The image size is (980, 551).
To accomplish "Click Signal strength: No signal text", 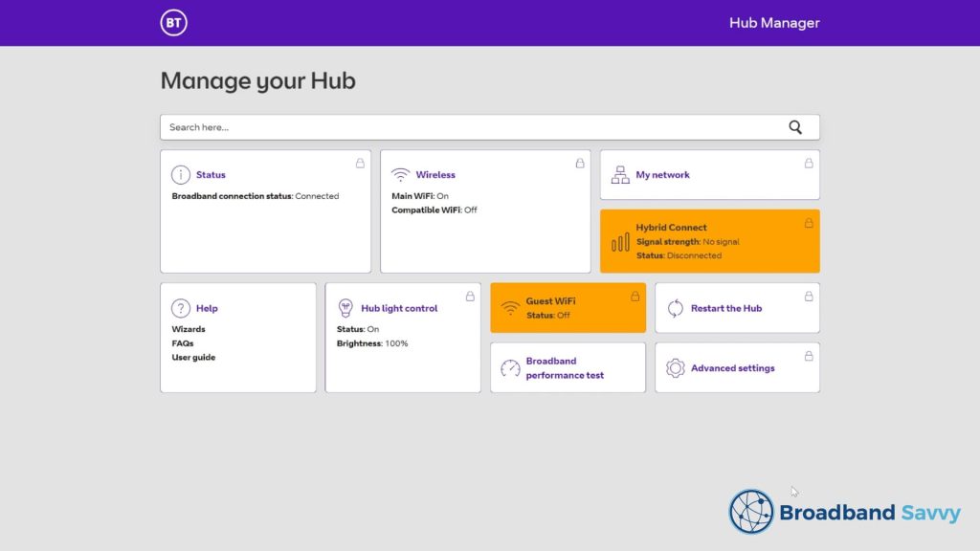I will click(687, 242).
